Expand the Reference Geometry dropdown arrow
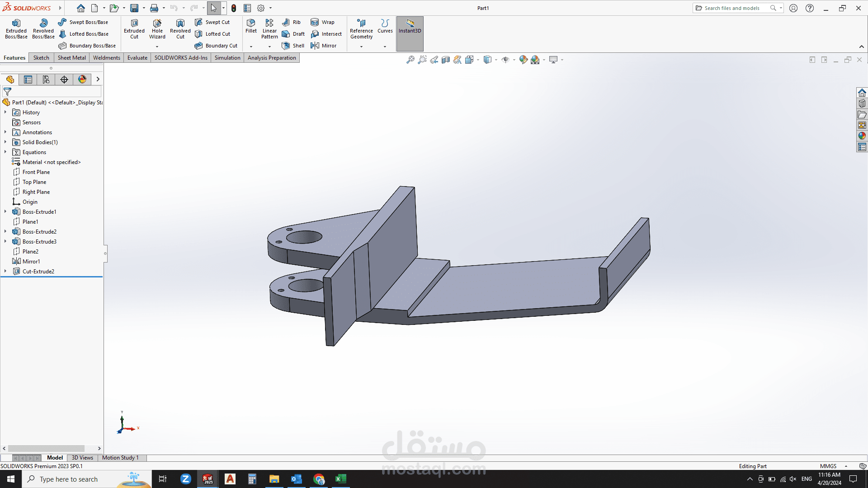The width and height of the screenshot is (868, 488). pos(361,47)
